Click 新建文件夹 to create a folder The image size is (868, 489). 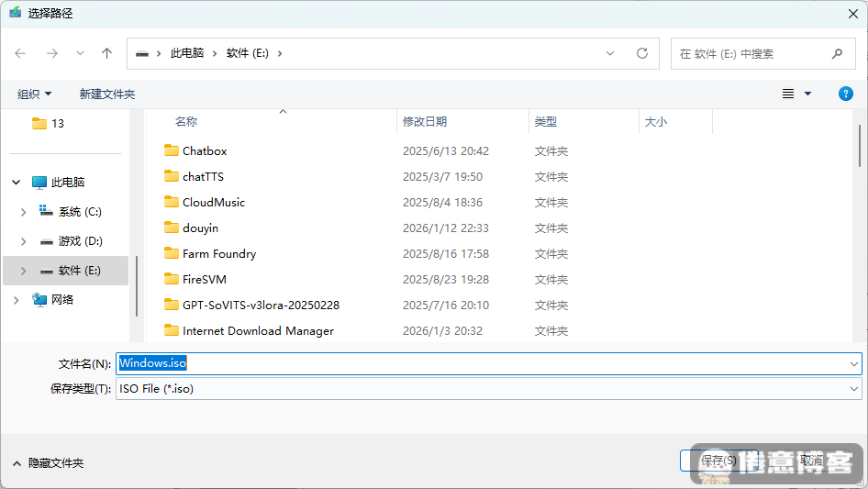coord(107,94)
